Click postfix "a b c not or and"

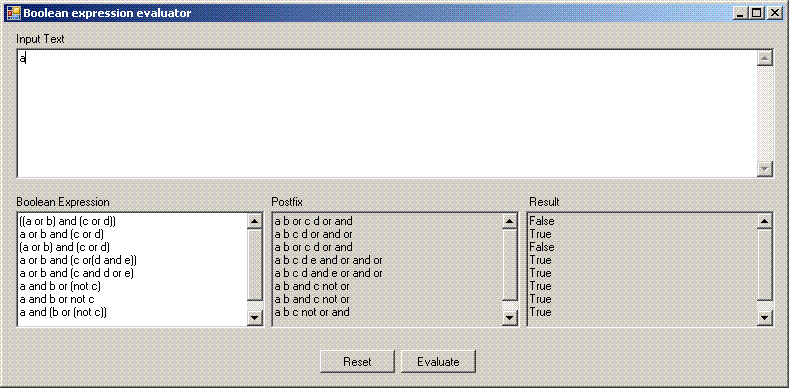[x=312, y=312]
